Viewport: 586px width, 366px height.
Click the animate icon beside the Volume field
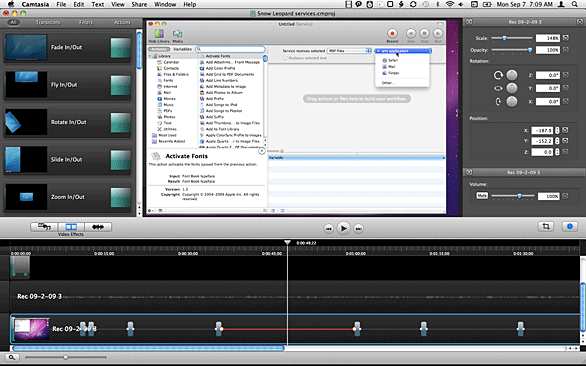[x=565, y=196]
